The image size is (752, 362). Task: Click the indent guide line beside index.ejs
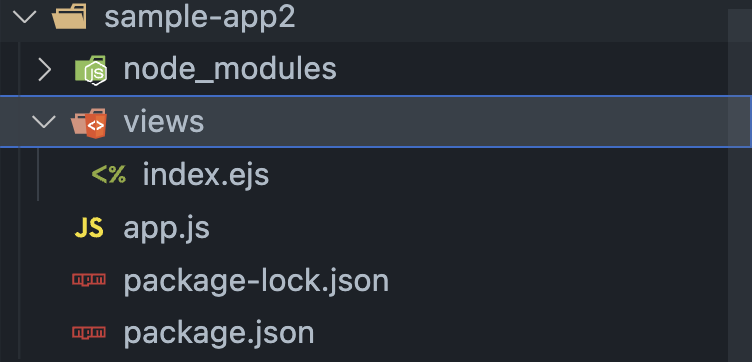[x=38, y=175]
